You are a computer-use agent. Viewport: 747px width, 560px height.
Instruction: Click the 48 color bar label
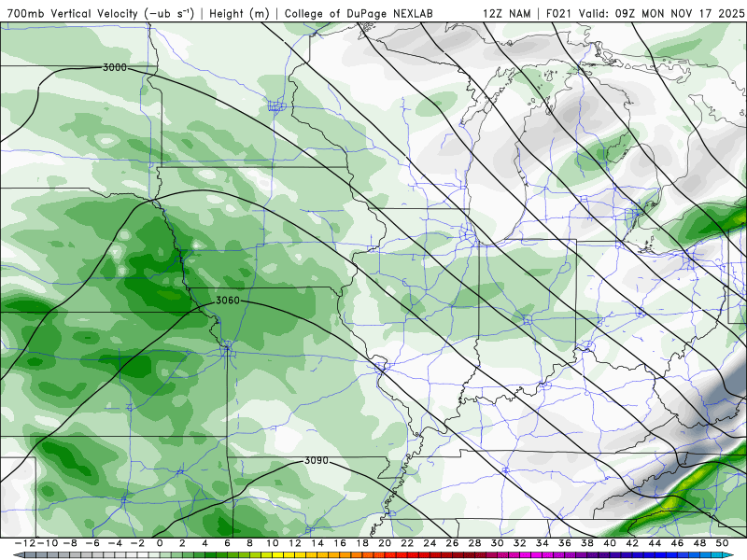tap(699, 543)
